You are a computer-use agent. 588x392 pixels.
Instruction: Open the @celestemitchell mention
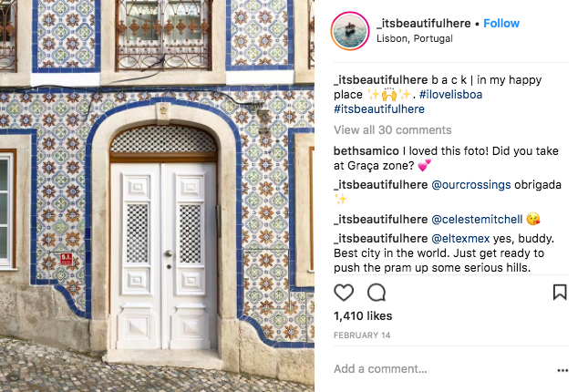(x=477, y=220)
